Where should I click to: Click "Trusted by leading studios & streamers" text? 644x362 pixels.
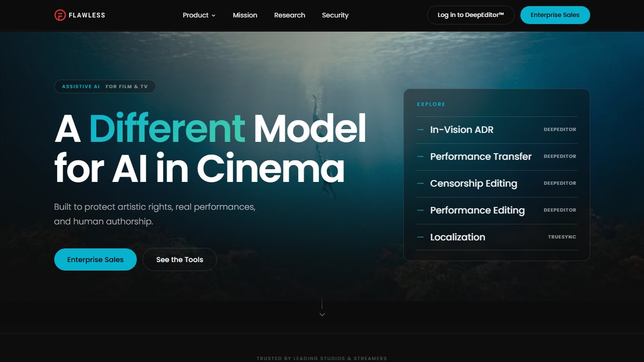(322, 359)
